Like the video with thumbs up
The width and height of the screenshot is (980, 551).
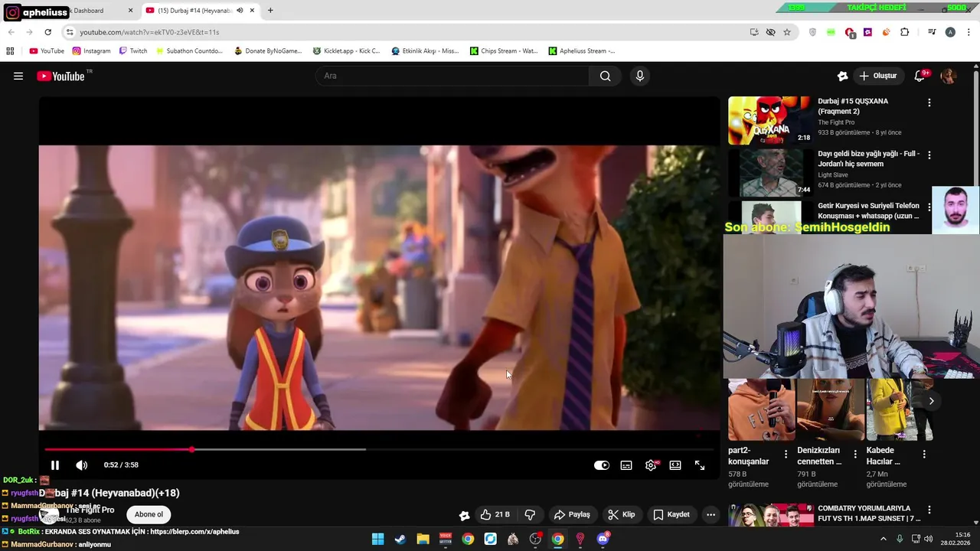(x=495, y=514)
